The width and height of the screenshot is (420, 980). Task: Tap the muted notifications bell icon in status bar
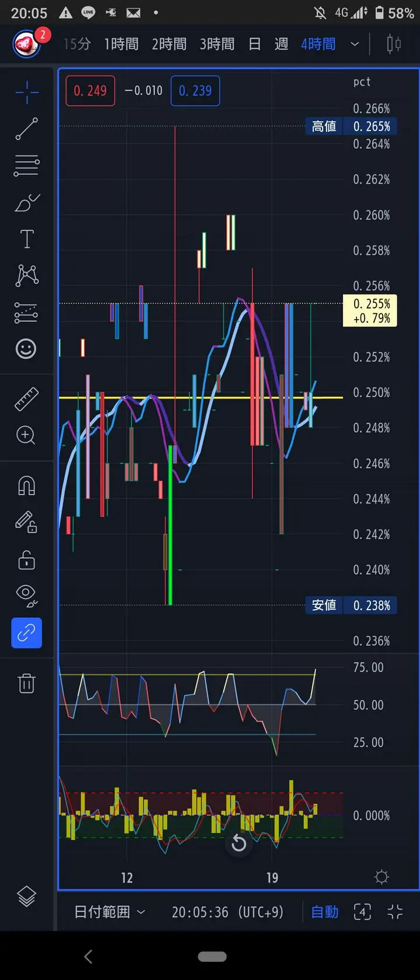tap(320, 13)
